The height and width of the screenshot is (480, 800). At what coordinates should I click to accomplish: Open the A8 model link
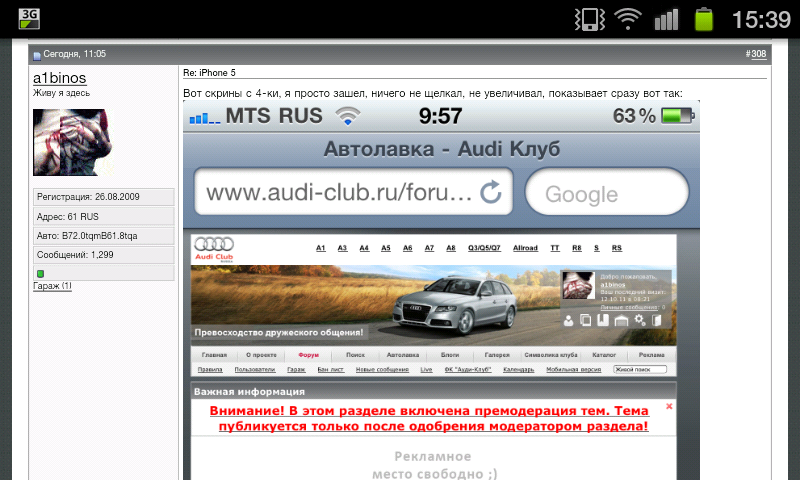(x=451, y=248)
